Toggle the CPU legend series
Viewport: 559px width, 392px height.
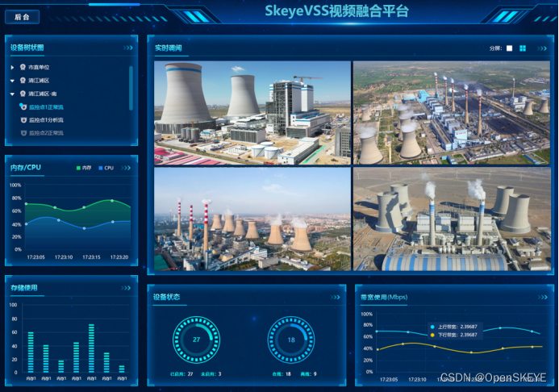[x=106, y=168]
